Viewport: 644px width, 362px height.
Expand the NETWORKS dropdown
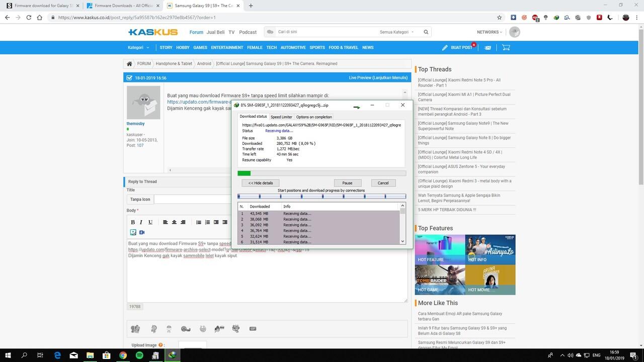pos(490,32)
